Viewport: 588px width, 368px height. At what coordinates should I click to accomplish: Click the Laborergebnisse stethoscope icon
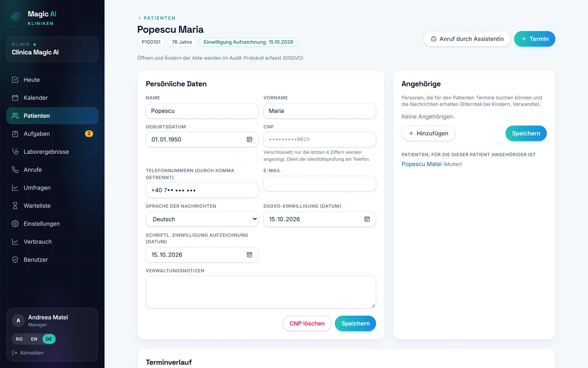[15, 152]
